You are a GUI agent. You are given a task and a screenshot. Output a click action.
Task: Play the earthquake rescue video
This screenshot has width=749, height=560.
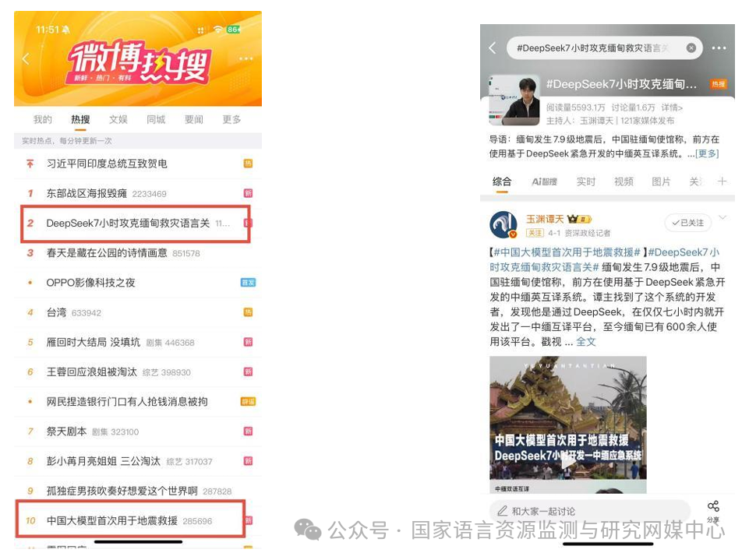[x=568, y=462]
